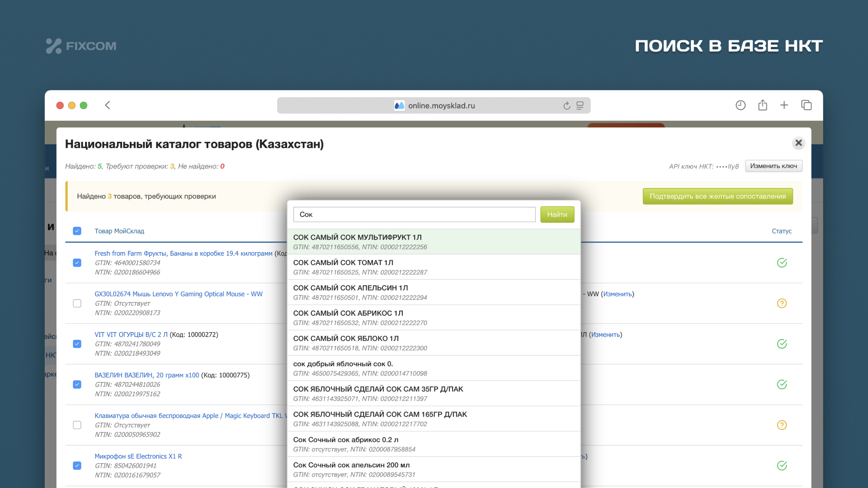The image size is (868, 488).
Task: Open browsing history clock icon
Action: 740,105
